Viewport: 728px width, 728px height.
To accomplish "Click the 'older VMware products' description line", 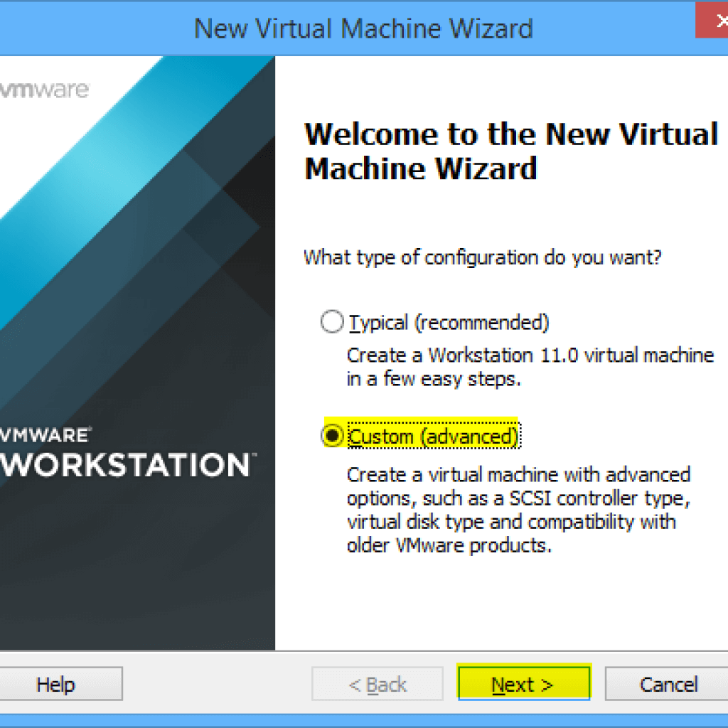I will [x=449, y=546].
